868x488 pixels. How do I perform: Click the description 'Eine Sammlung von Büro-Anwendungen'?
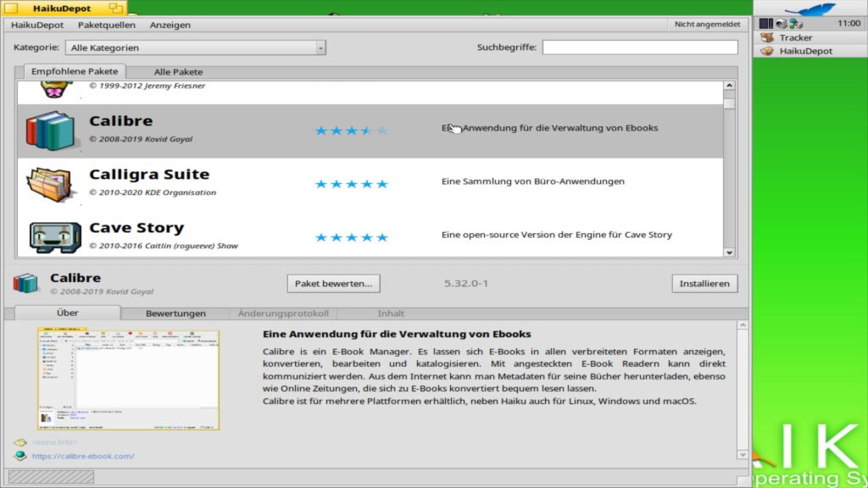pyautogui.click(x=532, y=181)
